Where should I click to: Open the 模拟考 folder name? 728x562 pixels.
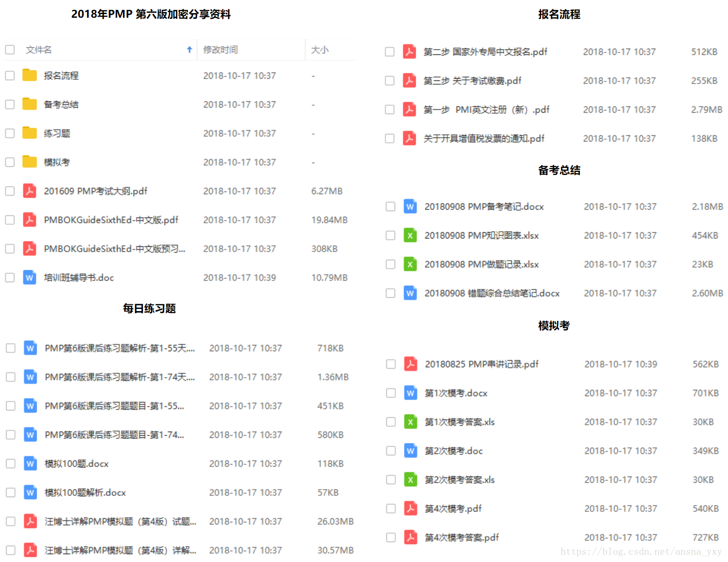(57, 162)
